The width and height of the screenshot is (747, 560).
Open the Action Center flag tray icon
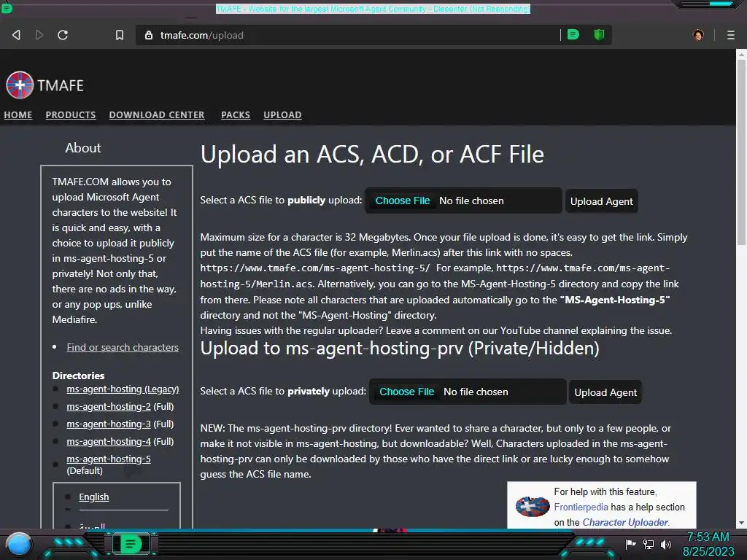pyautogui.click(x=630, y=544)
